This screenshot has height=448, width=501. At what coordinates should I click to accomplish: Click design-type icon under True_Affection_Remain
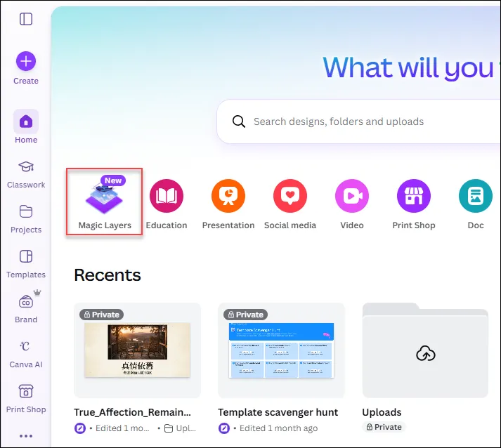(x=80, y=428)
